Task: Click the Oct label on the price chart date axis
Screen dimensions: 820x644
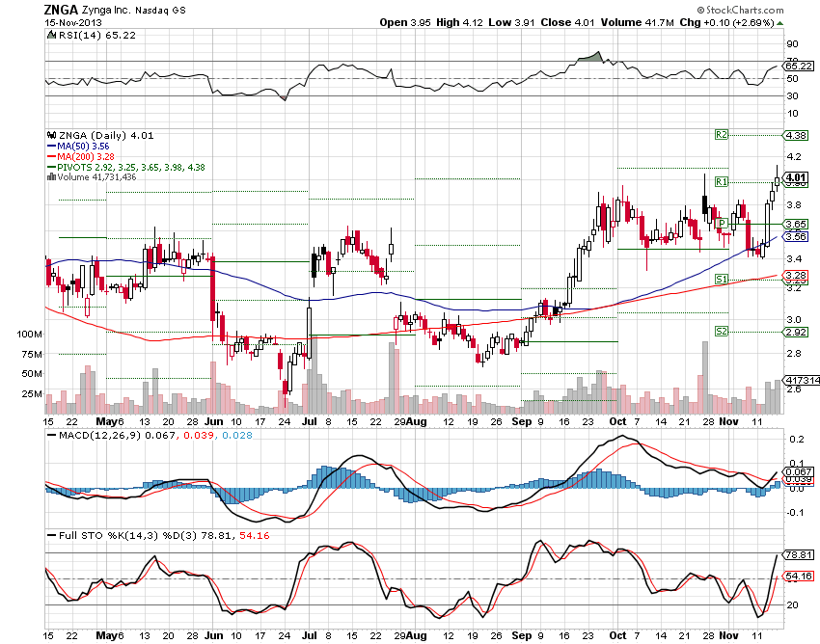Action: click(617, 421)
